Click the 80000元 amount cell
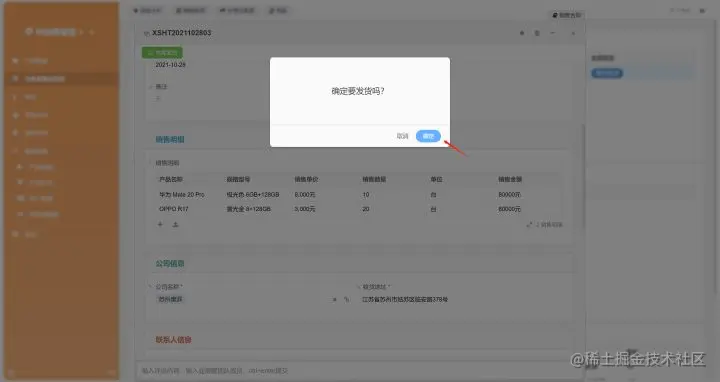The height and width of the screenshot is (382, 720). [509, 195]
